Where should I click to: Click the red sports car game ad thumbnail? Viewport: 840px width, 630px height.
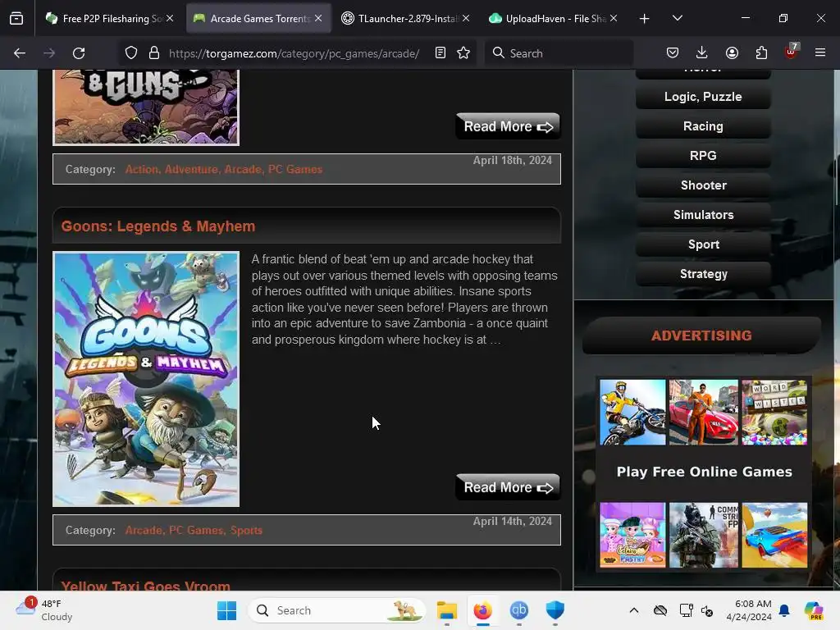click(x=703, y=413)
